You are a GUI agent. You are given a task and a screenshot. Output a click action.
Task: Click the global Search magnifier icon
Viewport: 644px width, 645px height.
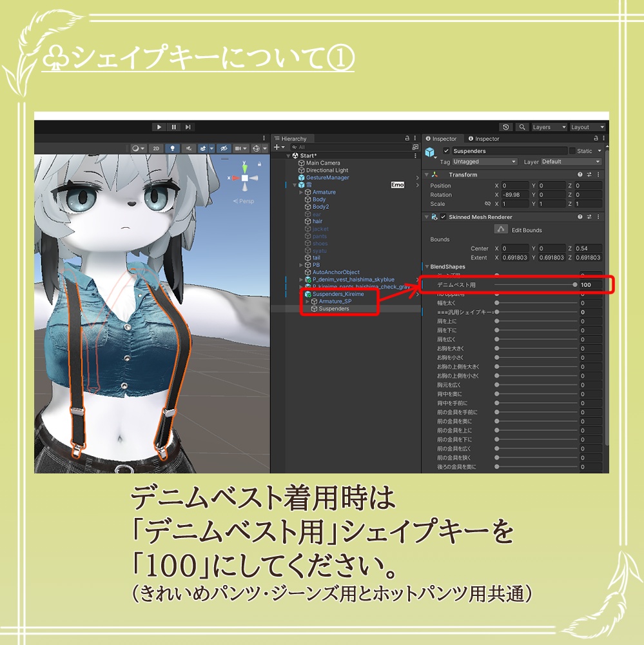(x=522, y=127)
